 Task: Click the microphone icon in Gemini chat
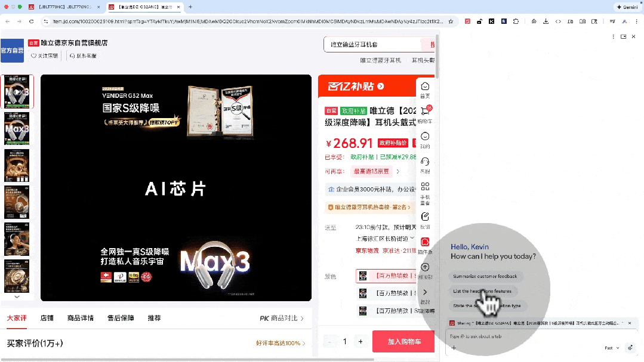630,348
